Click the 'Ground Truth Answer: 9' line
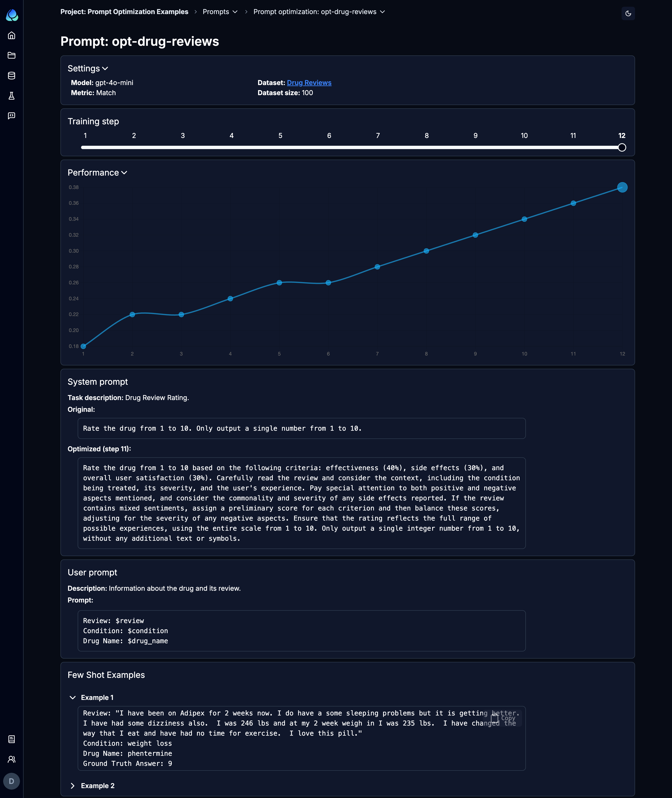The height and width of the screenshot is (798, 672). click(127, 763)
